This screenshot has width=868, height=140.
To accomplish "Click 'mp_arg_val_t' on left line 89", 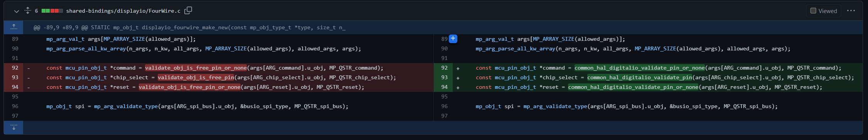I will click(65, 39).
